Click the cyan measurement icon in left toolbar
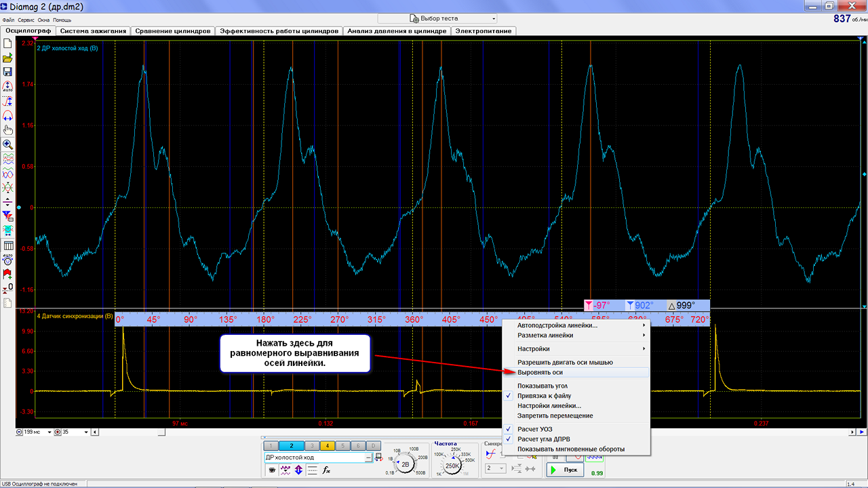 [x=7, y=230]
